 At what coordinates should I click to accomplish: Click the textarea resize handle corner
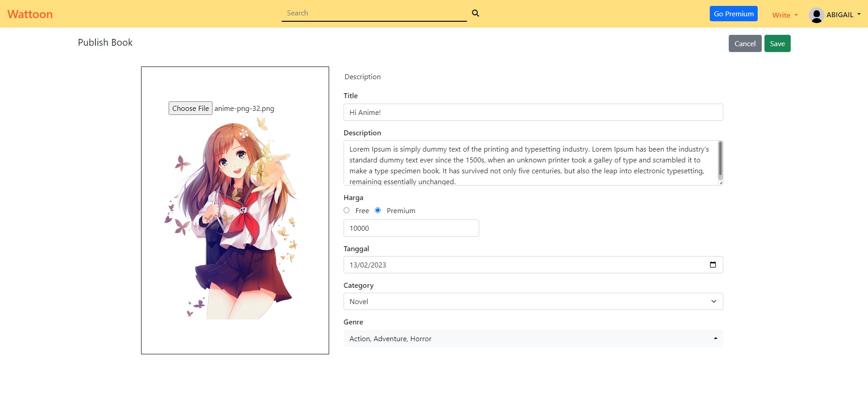point(721,183)
